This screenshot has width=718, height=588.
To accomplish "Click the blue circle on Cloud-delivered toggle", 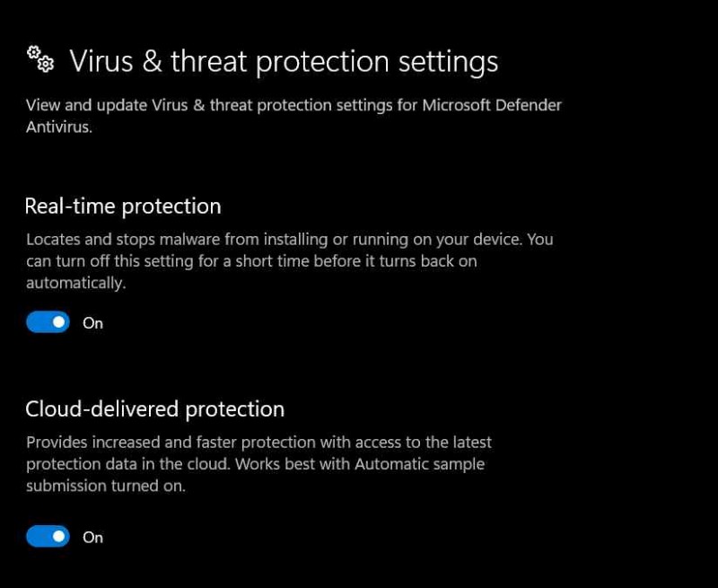I will [57, 536].
